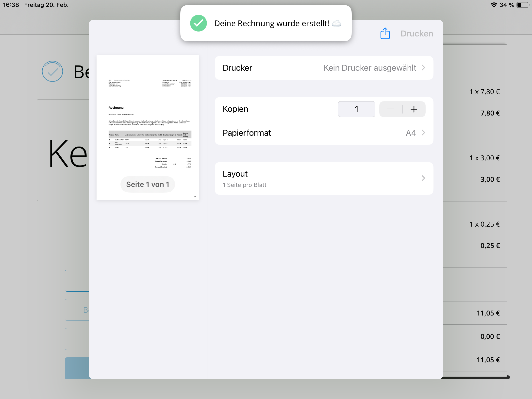The image size is (532, 399).
Task: Tap the 11,05 € bottom total row
Action: pyautogui.click(x=488, y=360)
